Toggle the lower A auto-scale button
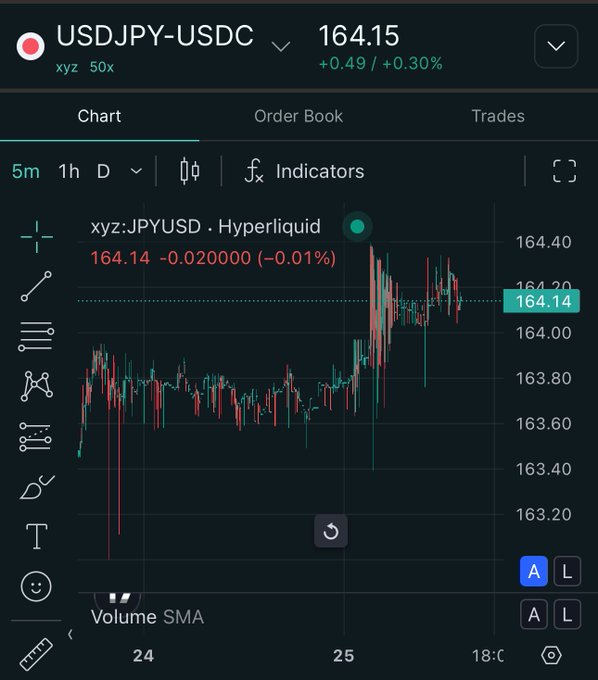This screenshot has width=598, height=680. tap(534, 614)
